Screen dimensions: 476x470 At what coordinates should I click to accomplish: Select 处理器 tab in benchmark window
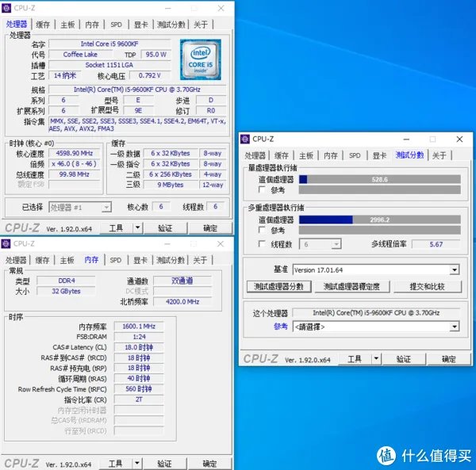[255, 155]
